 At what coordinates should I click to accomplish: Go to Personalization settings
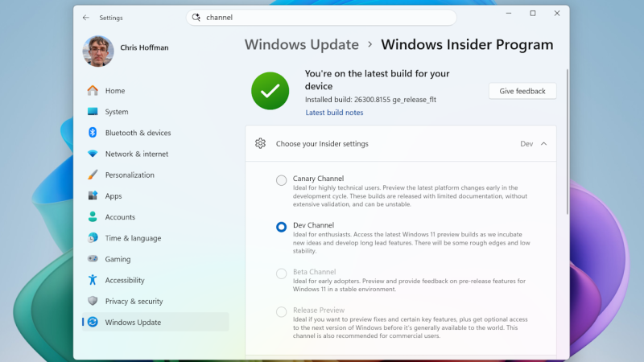tap(129, 175)
